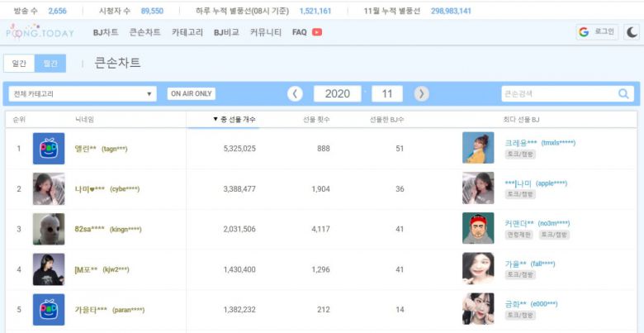Open the 전체 카테고리 dropdown

point(83,94)
